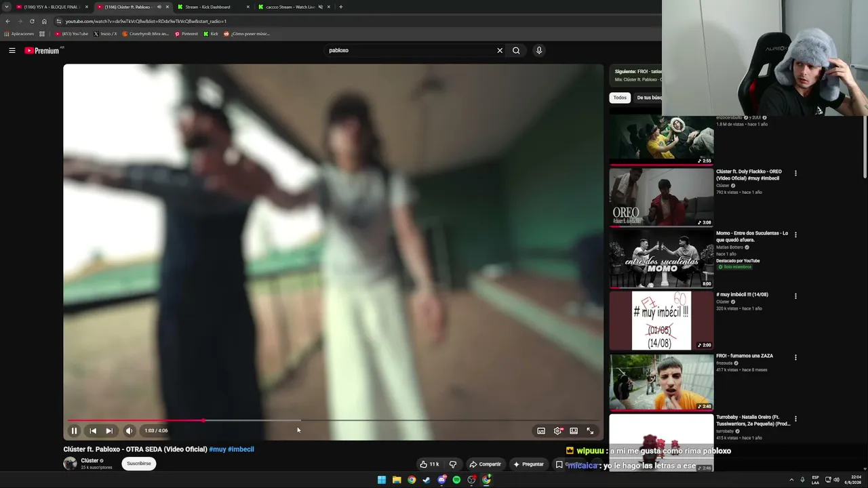Seek the video using the red progress bar

click(x=332, y=420)
